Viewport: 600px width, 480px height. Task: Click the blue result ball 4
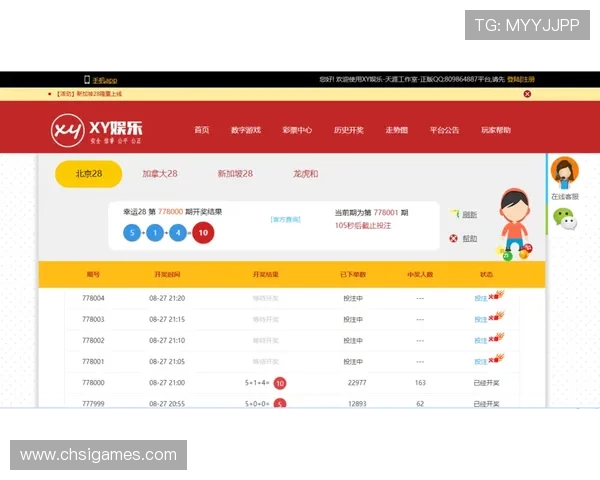point(178,233)
